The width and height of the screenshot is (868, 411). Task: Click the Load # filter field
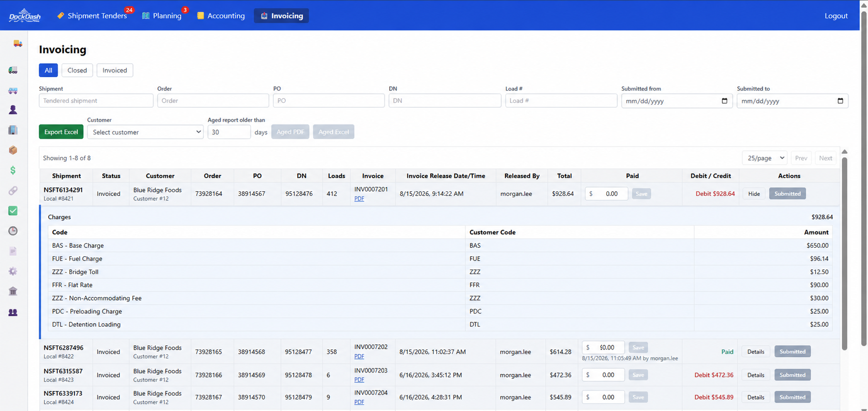[x=561, y=100]
